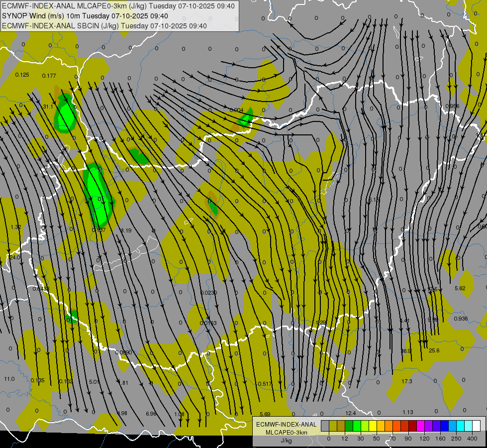The image size is (487, 448).
Task: Select the pure yellow legend swatch
Action: click(x=373, y=426)
